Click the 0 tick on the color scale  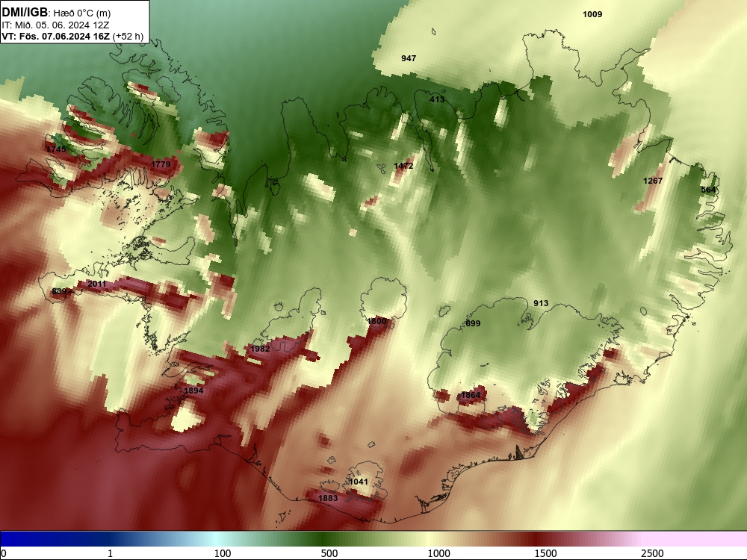(3, 553)
